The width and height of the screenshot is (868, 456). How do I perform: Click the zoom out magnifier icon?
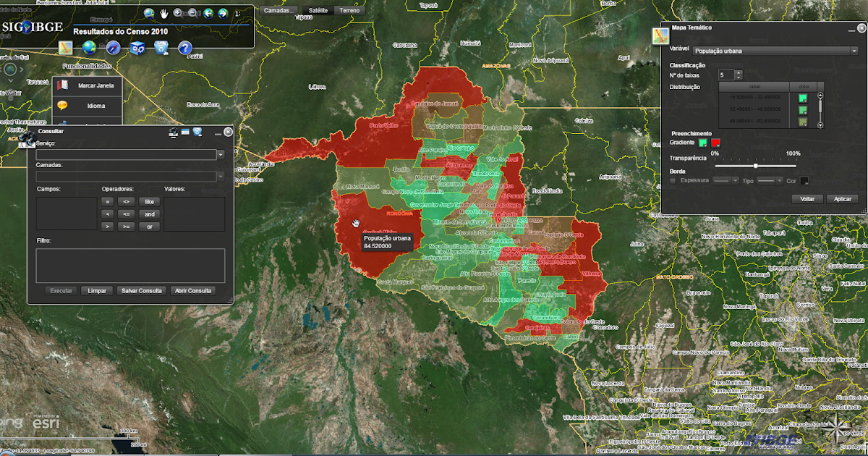tap(192, 12)
